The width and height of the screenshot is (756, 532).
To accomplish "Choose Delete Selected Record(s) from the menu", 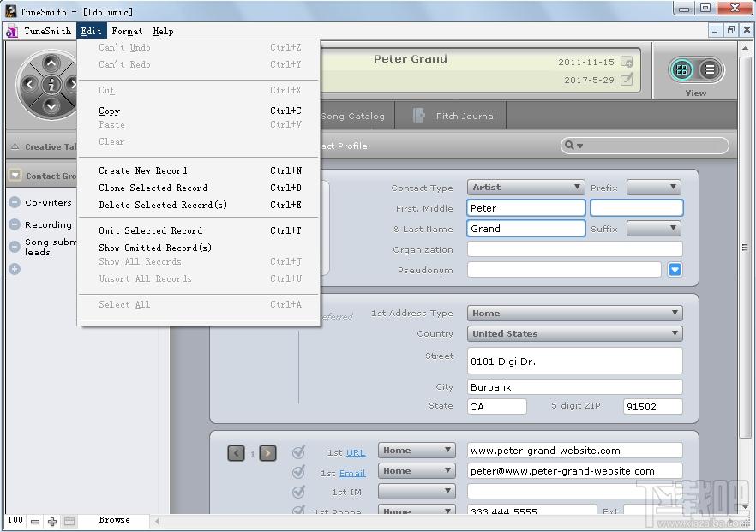I will (x=199, y=205).
